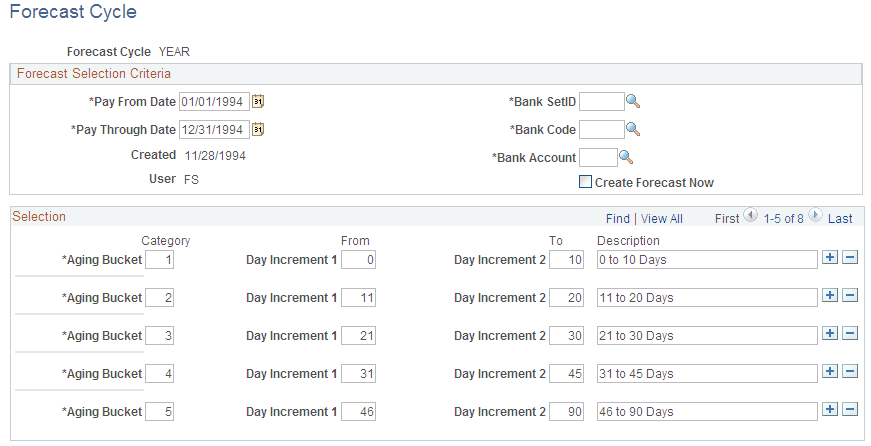Click the Find link in Selection
The width and height of the screenshot is (871, 446).
[618, 218]
